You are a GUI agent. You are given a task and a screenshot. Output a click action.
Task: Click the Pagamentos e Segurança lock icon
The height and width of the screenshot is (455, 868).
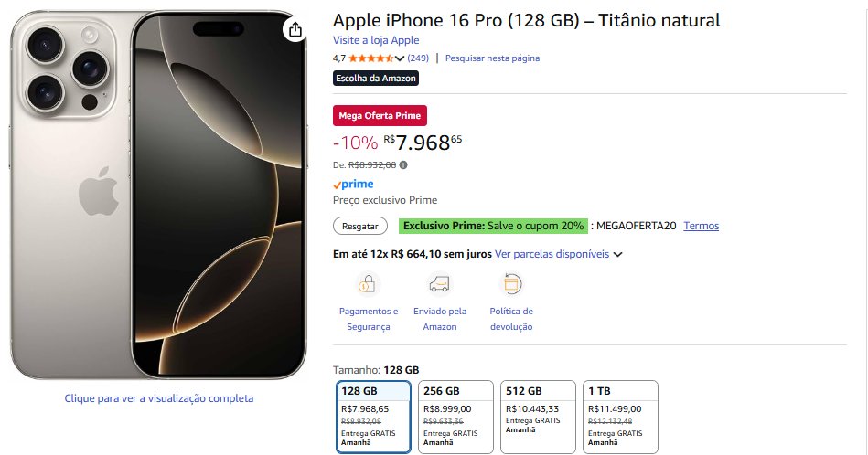368,284
